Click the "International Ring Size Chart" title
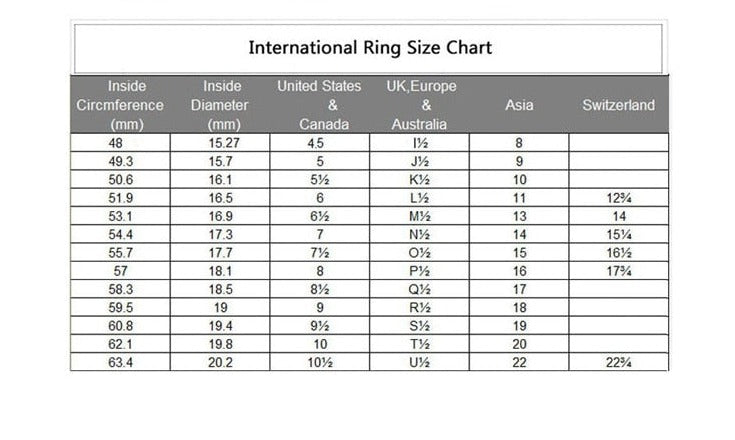This screenshot has width=735, height=440. (x=369, y=47)
